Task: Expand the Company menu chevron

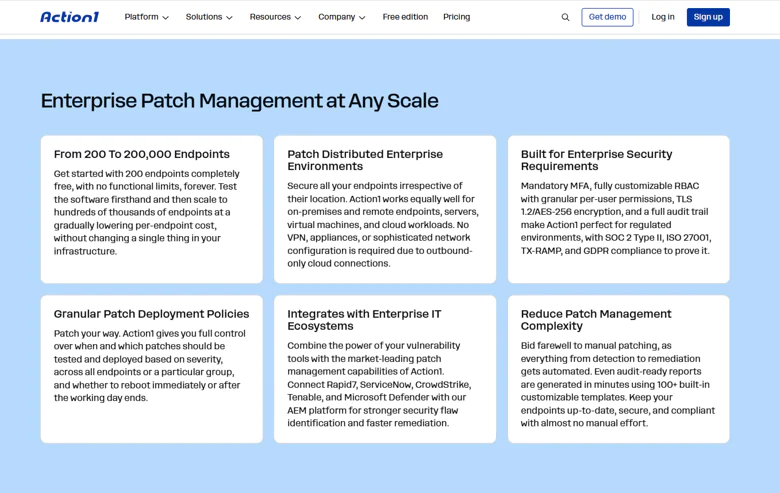Action: [x=362, y=17]
